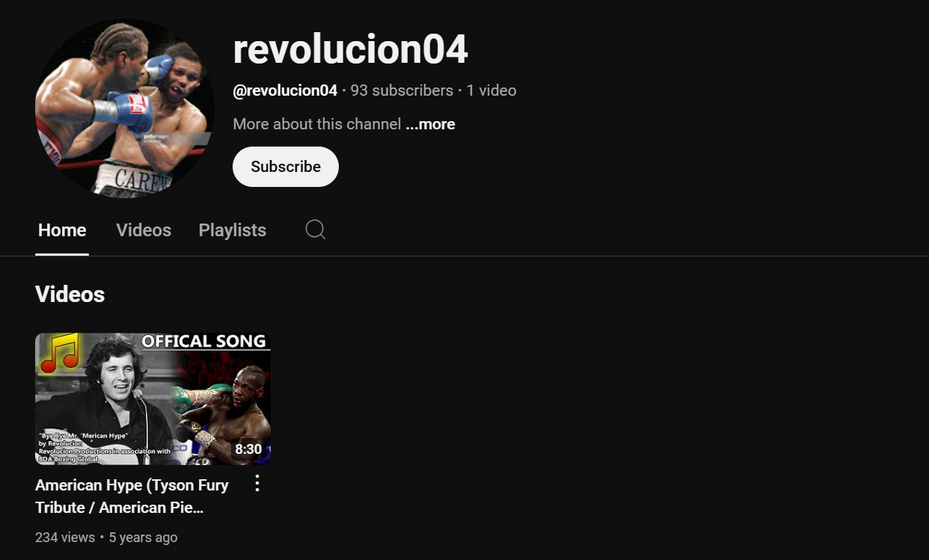The image size is (929, 560).
Task: Click the @revolucion04 handle
Action: click(x=285, y=90)
